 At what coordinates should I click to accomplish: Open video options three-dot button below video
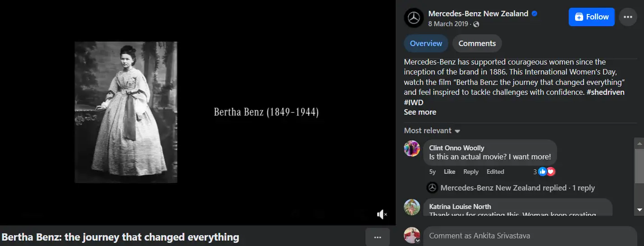(378, 237)
